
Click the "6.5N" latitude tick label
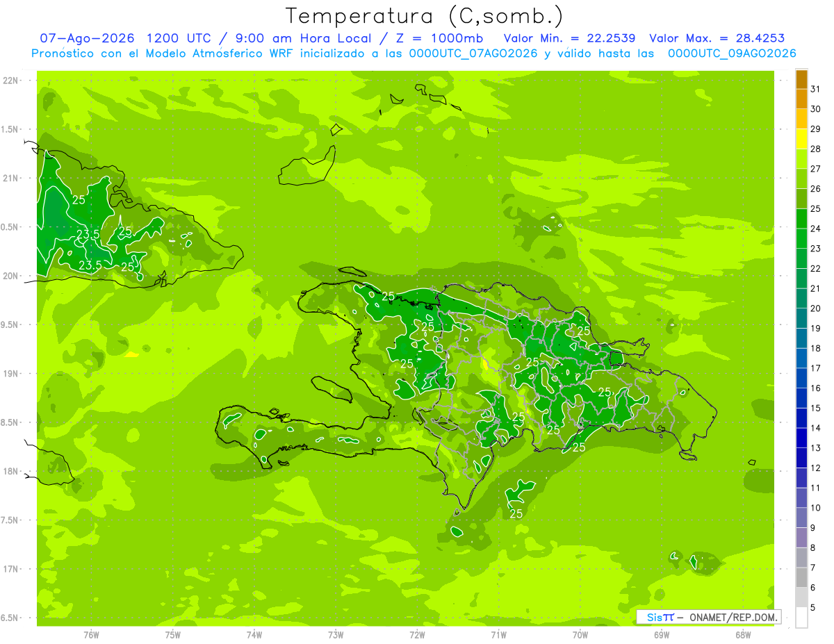(10, 618)
